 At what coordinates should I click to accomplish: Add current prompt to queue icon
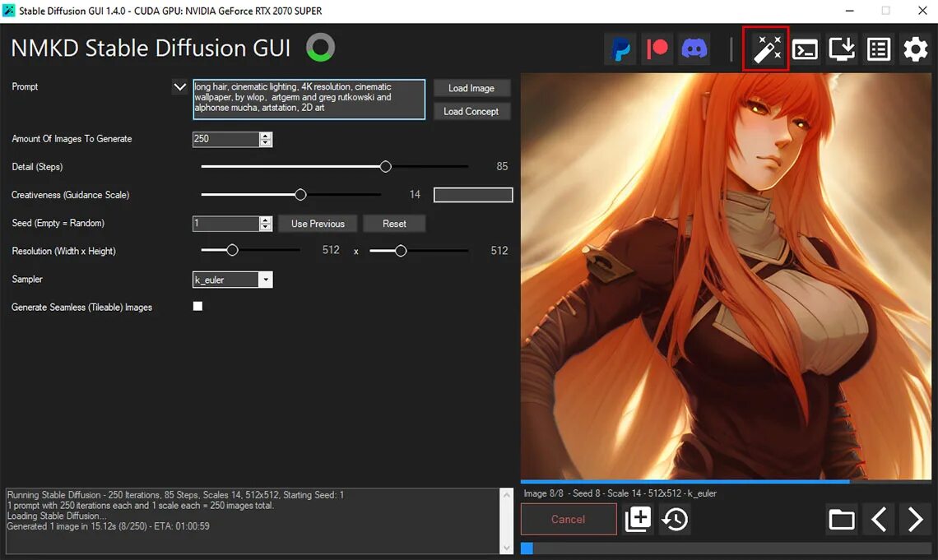pyautogui.click(x=638, y=519)
